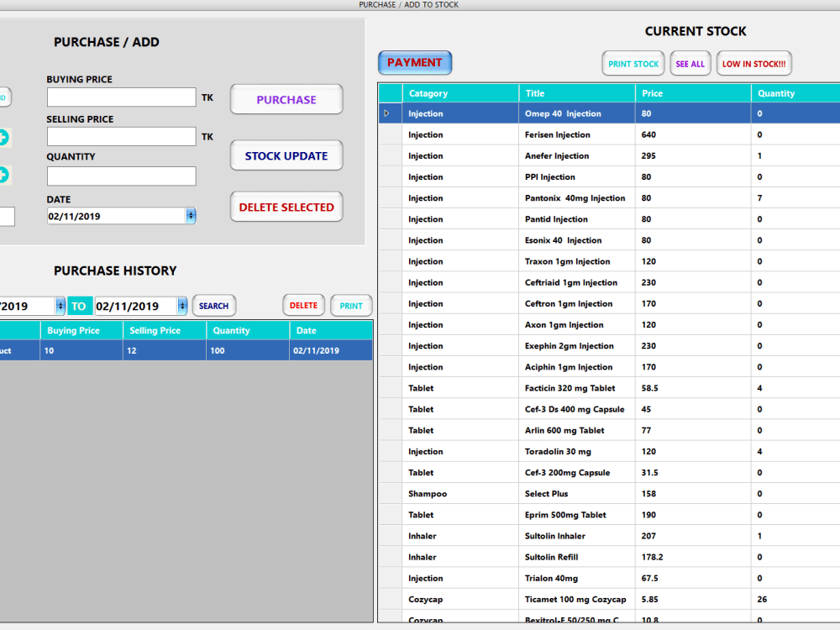Viewport: 840px width, 630px height.
Task: Select Axon 1gm Injection row
Action: (x=610, y=324)
